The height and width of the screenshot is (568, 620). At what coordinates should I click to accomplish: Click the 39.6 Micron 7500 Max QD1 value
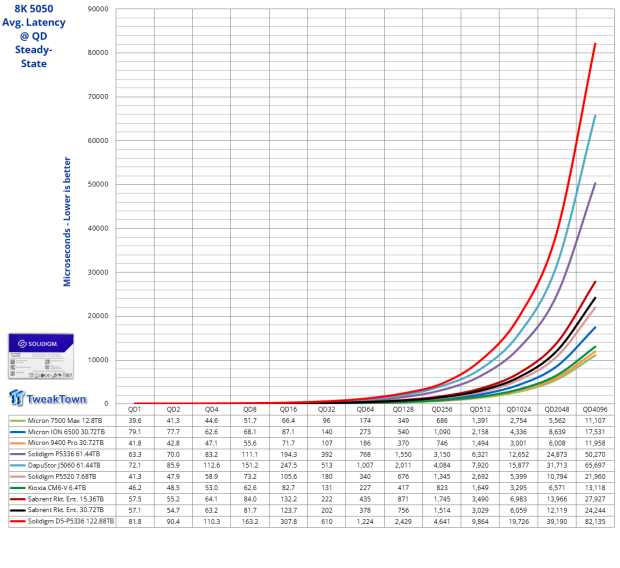pyautogui.click(x=134, y=421)
